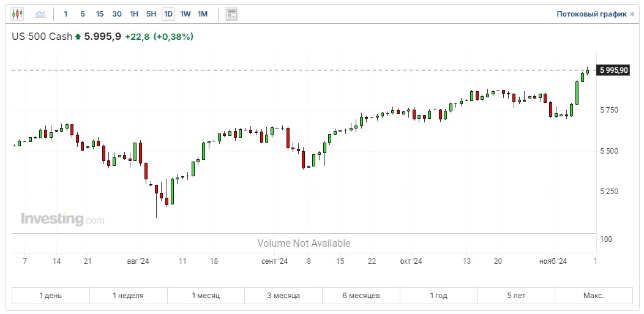The height and width of the screenshot is (314, 644).
Task: Select the 1D daily interval
Action: tap(168, 14)
